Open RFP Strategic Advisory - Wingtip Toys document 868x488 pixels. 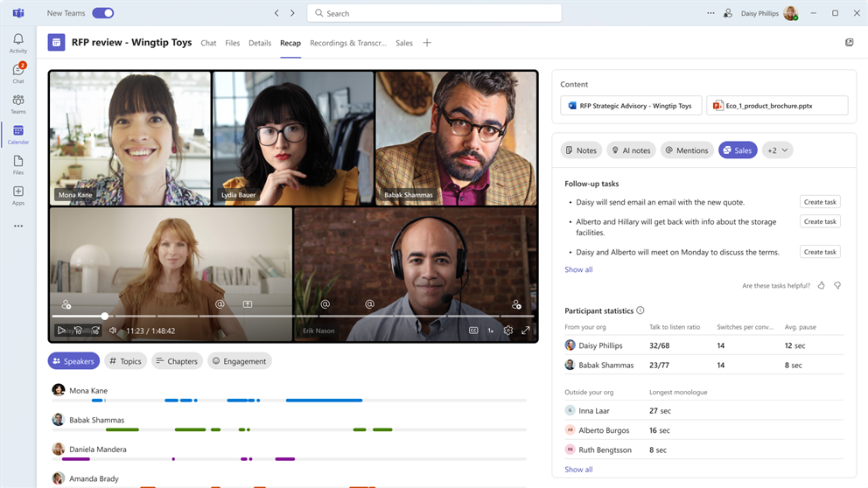click(631, 105)
